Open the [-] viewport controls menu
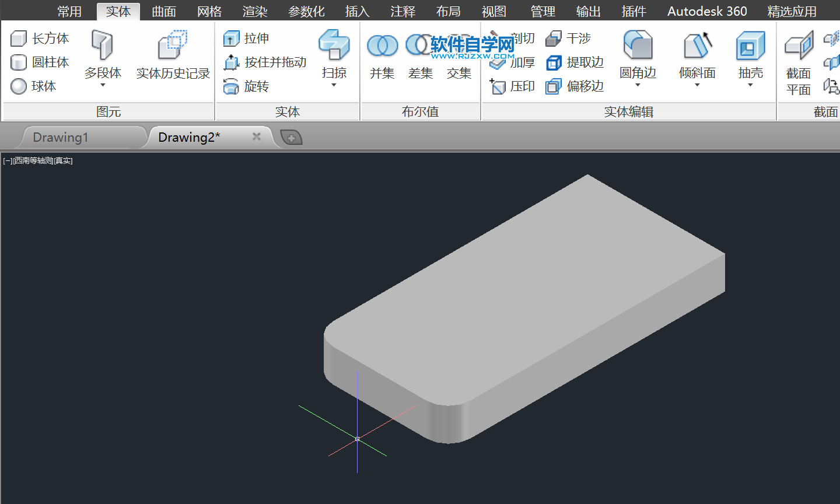This screenshot has width=840, height=504. coord(8,160)
